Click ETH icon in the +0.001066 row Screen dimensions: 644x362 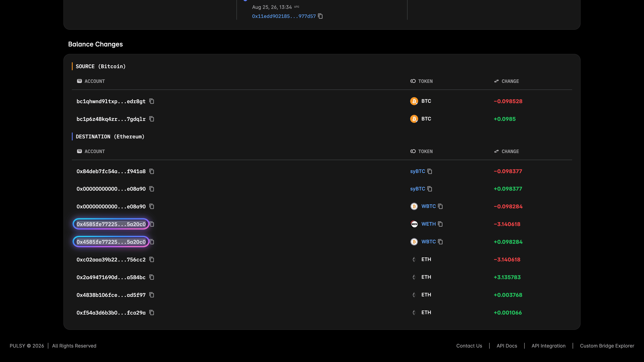(x=414, y=313)
